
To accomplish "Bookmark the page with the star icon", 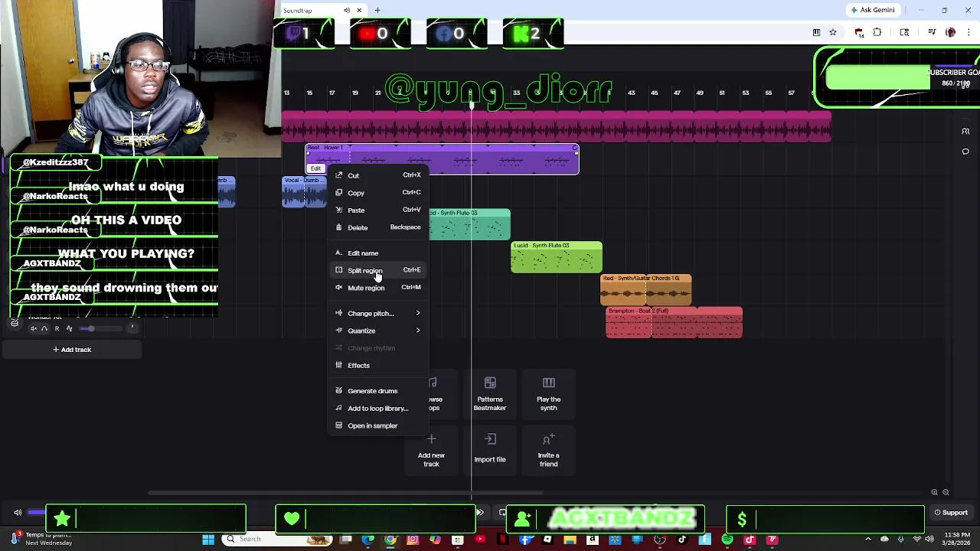I will point(833,32).
